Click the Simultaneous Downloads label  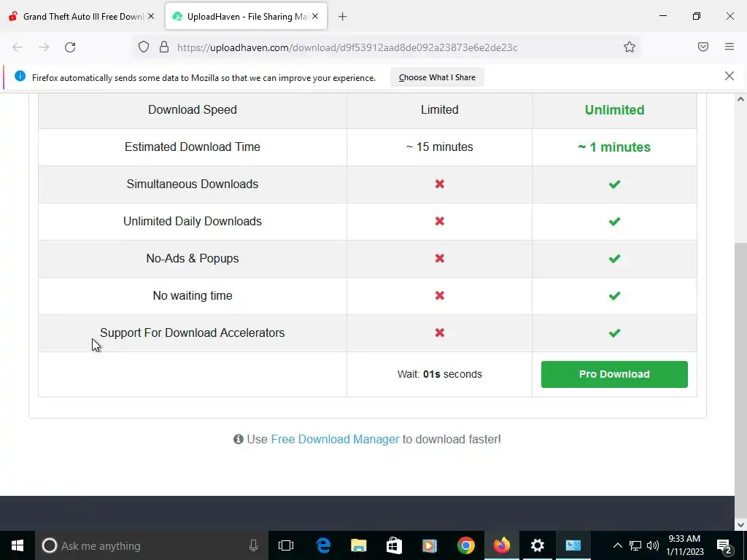[193, 184]
